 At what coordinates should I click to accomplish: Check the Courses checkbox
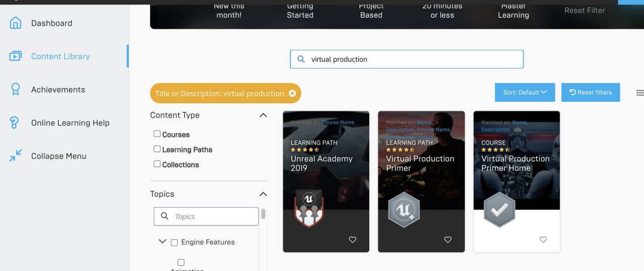point(157,134)
